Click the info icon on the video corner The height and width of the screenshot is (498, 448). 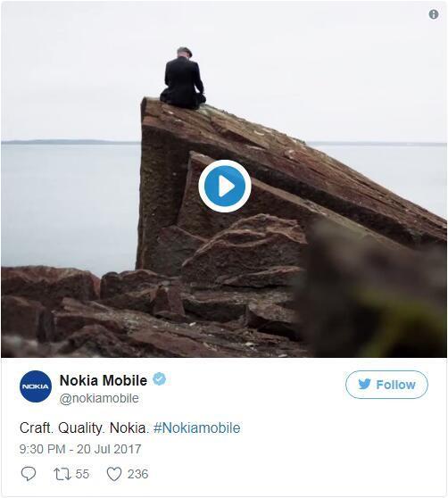(434, 14)
